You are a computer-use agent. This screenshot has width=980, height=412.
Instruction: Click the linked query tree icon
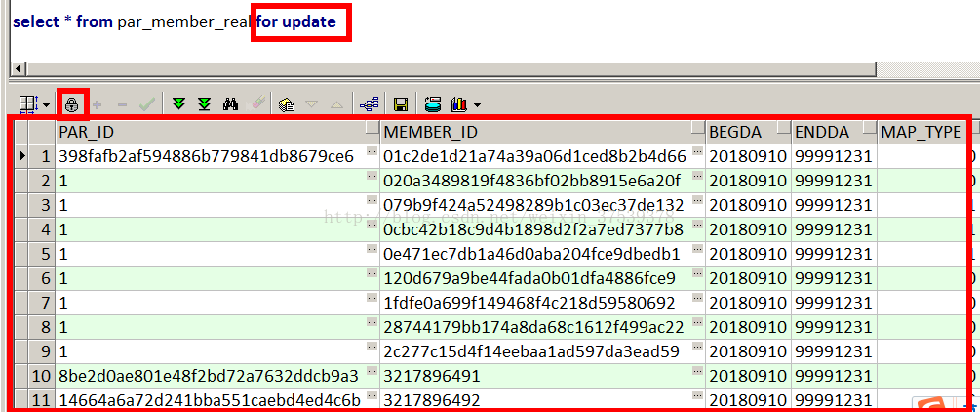coord(370,104)
